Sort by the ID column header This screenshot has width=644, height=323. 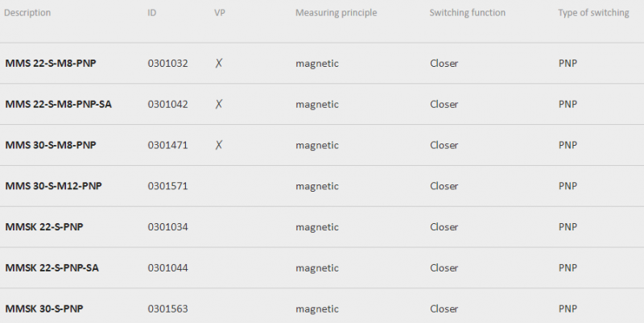[x=152, y=13]
